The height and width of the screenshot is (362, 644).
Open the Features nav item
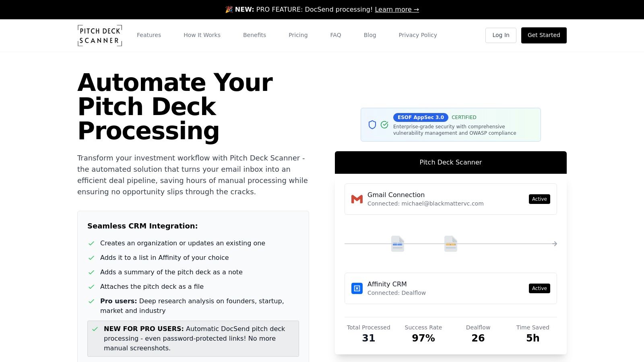149,35
